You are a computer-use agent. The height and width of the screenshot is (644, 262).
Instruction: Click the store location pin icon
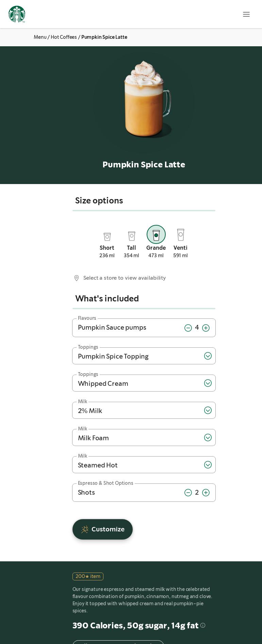coord(77,278)
